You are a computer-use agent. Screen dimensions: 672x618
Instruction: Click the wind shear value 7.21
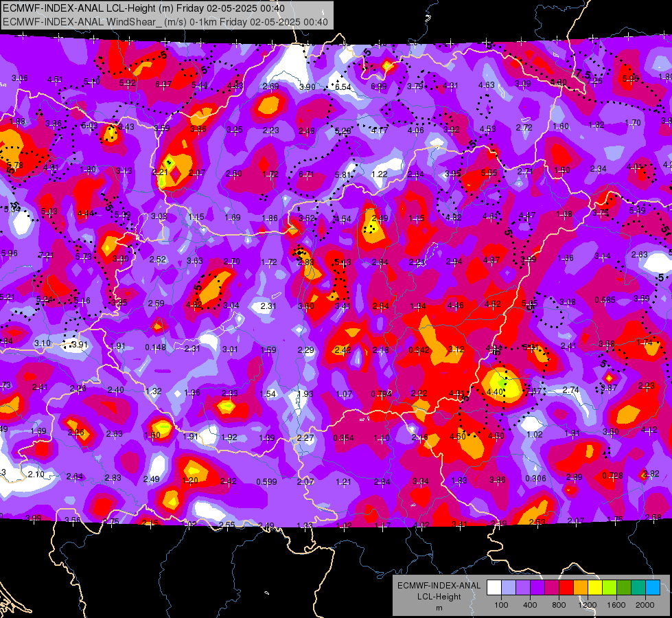pos(46,255)
